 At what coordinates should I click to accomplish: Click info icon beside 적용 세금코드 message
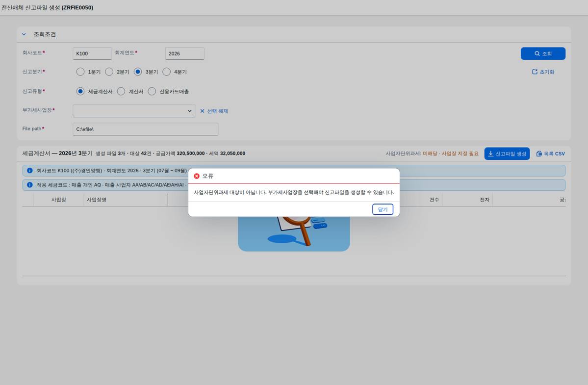(29, 185)
